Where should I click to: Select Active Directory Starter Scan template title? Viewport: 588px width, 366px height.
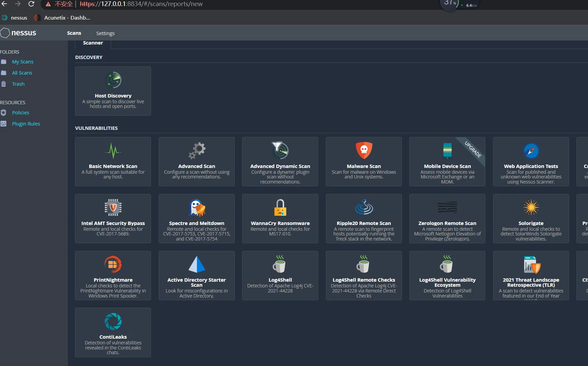(197, 282)
